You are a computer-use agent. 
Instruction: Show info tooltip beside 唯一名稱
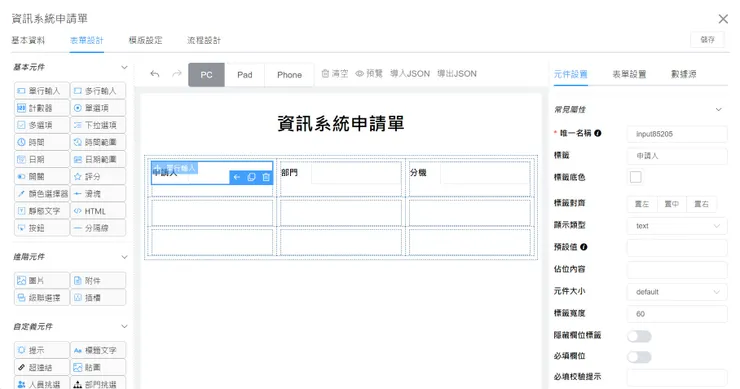tap(598, 133)
